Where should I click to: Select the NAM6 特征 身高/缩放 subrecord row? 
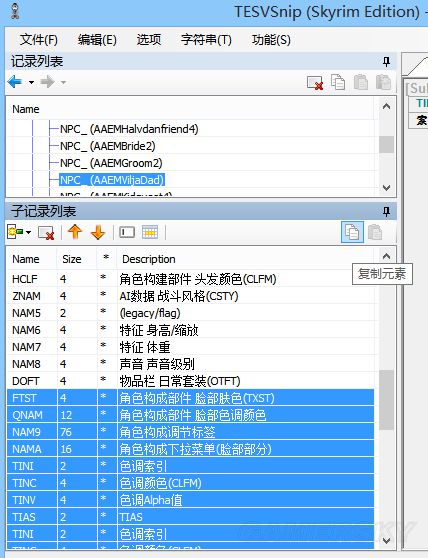pos(190,330)
